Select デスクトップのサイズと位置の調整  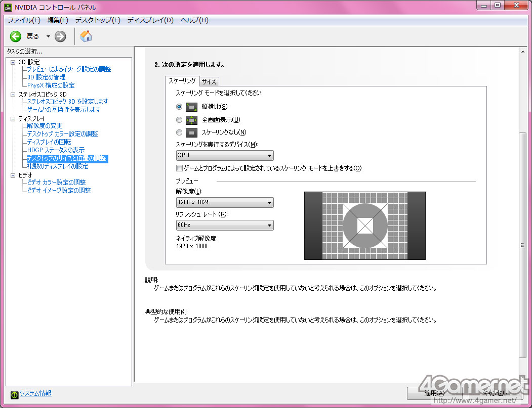tap(67, 158)
